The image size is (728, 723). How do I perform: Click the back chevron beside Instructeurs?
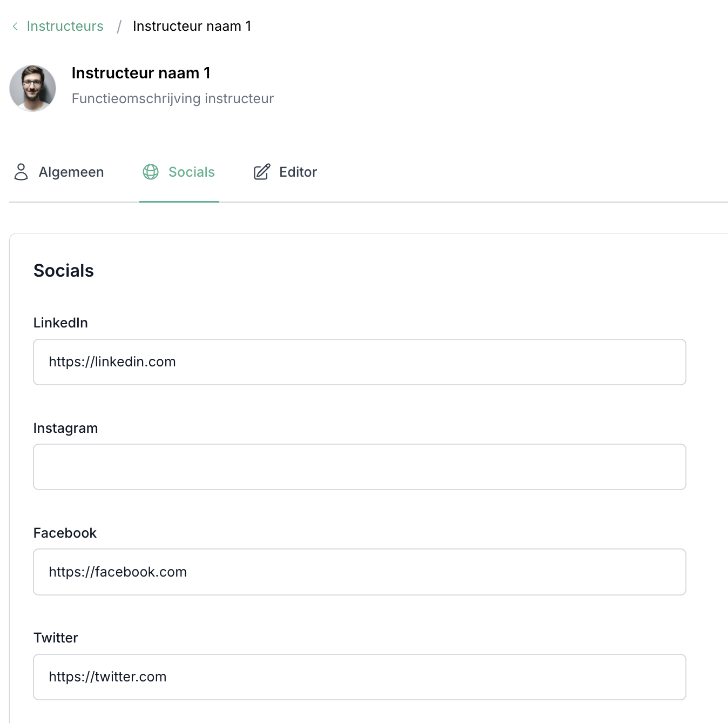pyautogui.click(x=15, y=26)
